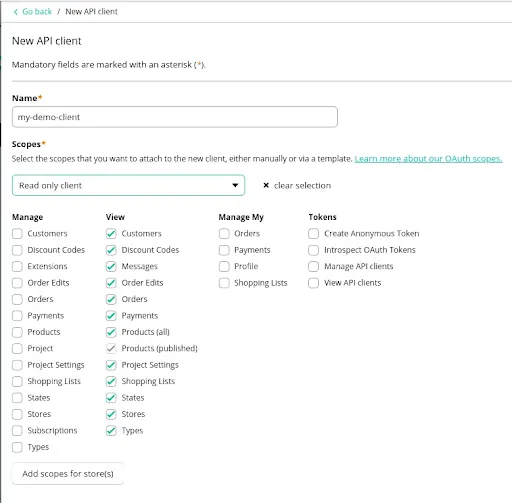Enable Manage API clients checkbox
This screenshot has width=512, height=503.
click(314, 266)
